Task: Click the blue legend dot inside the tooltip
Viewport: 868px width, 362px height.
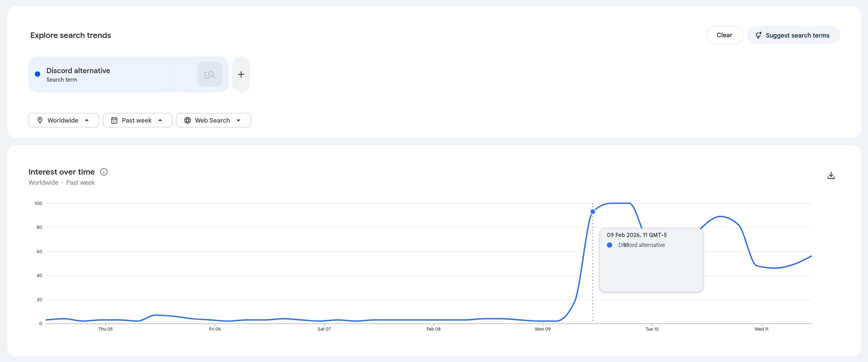Action: (609, 245)
